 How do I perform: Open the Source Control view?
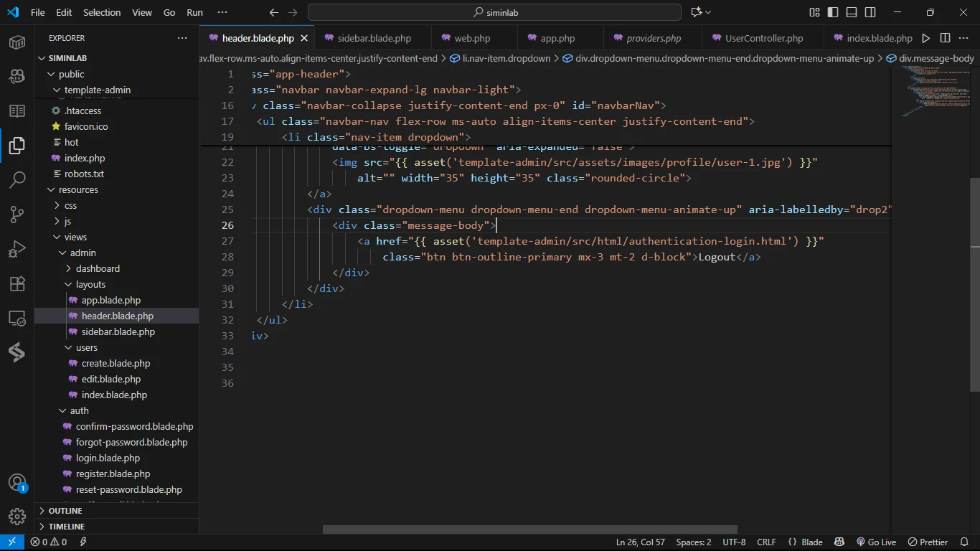(17, 214)
